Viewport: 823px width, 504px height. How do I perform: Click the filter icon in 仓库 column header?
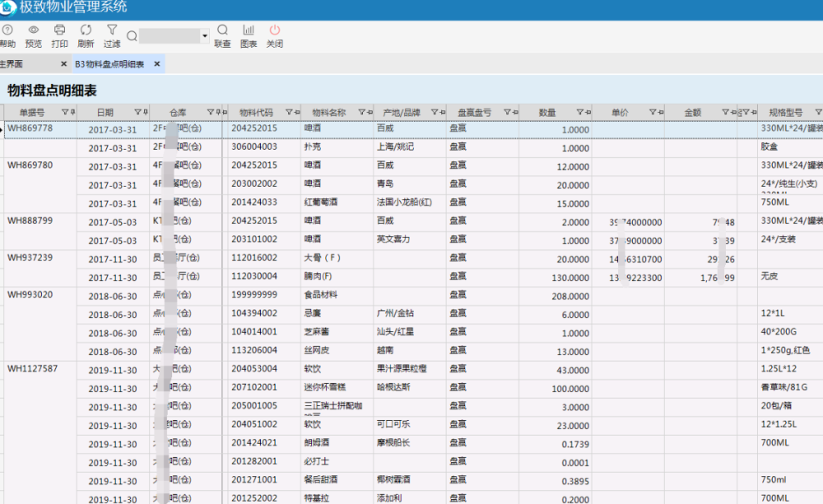[x=211, y=113]
